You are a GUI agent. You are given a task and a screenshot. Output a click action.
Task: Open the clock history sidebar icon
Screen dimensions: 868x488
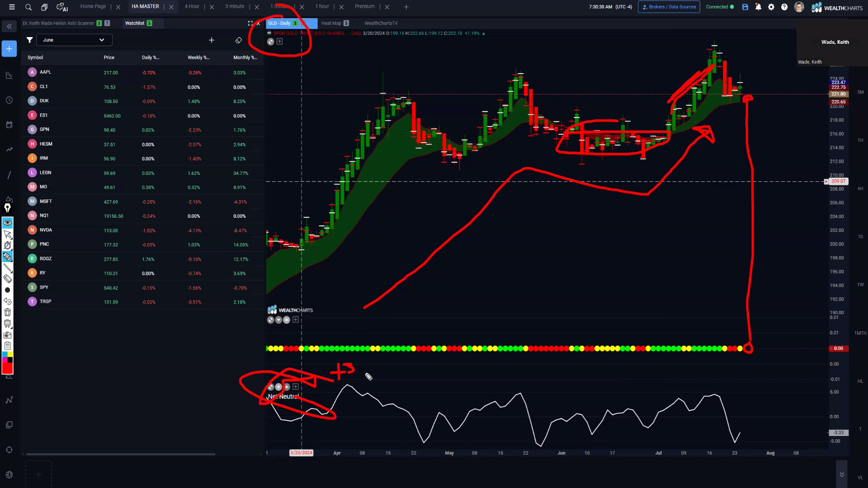[x=9, y=100]
